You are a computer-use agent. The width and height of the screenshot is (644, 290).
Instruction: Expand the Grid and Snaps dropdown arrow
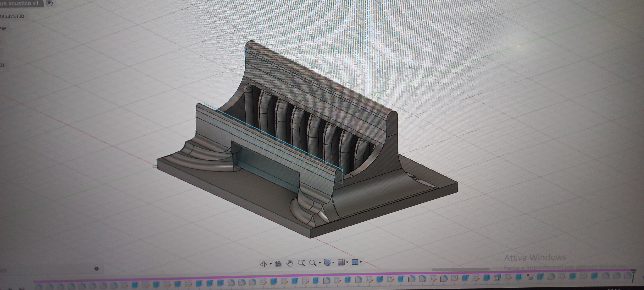point(347,262)
